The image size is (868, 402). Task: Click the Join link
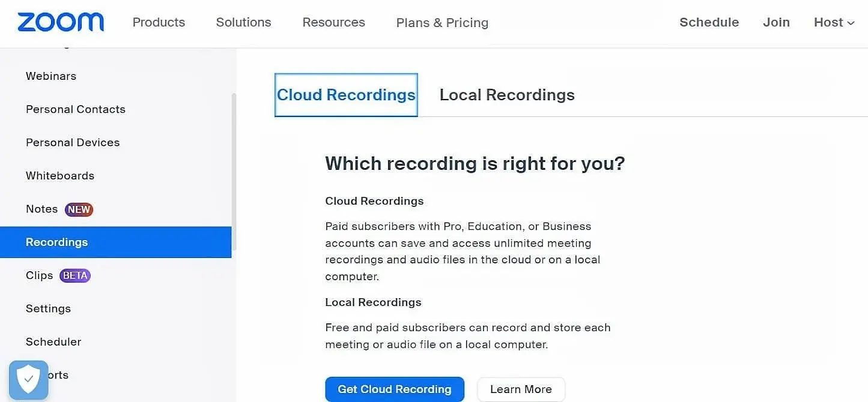pyautogui.click(x=776, y=22)
